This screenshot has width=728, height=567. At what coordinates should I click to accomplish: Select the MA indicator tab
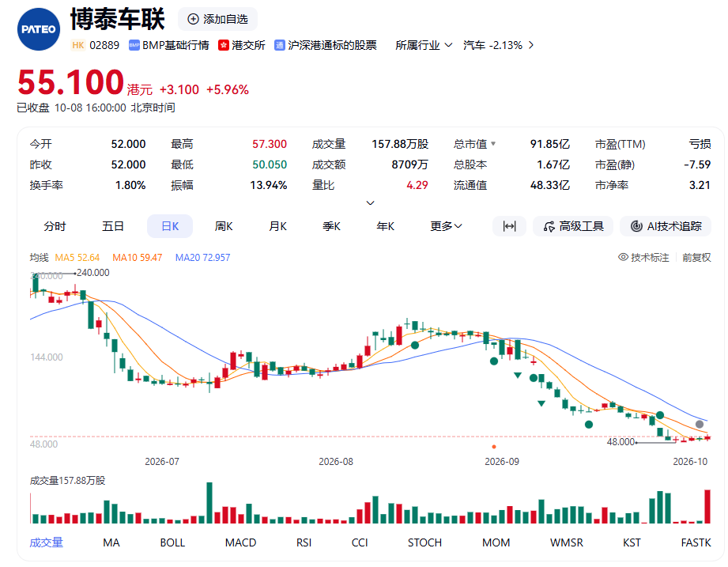(111, 542)
